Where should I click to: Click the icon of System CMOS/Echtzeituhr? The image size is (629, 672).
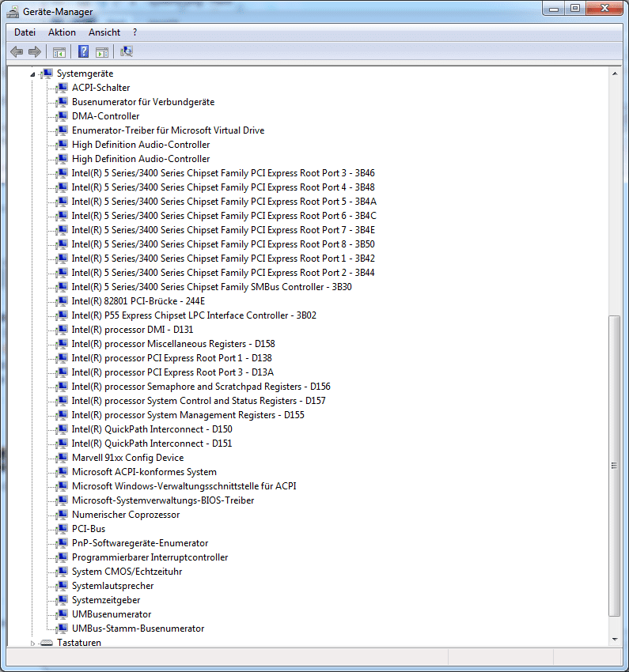pyautogui.click(x=63, y=572)
